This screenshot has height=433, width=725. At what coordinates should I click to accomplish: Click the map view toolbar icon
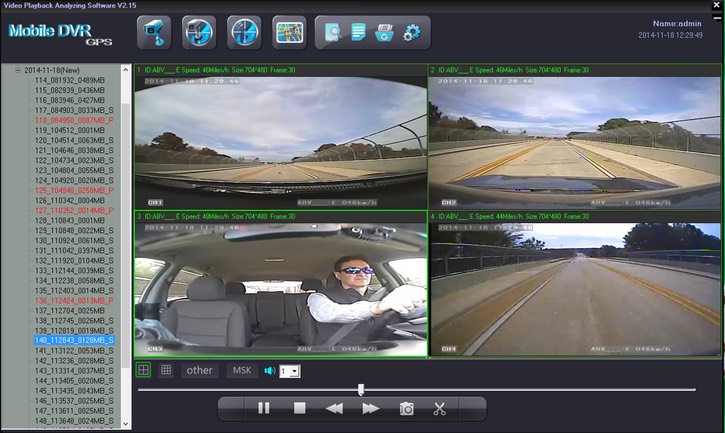point(290,32)
